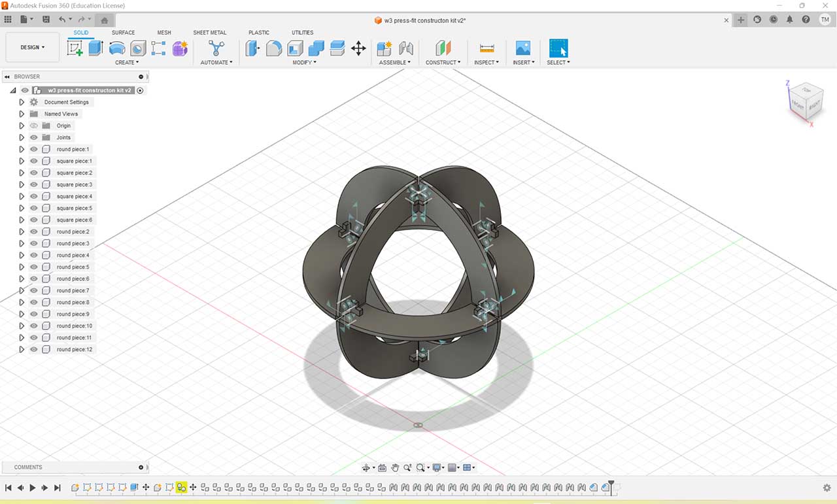Open the Insert image tool
Screen dimensions: 837x504
[523, 48]
